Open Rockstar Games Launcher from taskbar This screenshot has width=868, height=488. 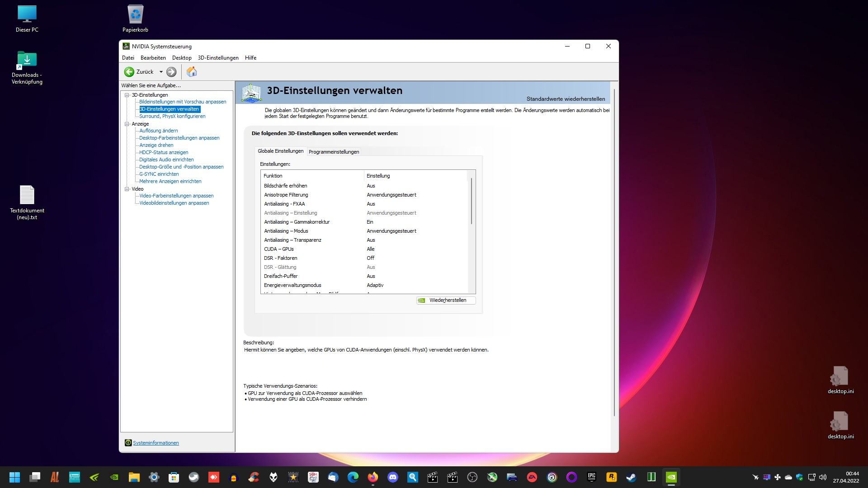click(612, 477)
